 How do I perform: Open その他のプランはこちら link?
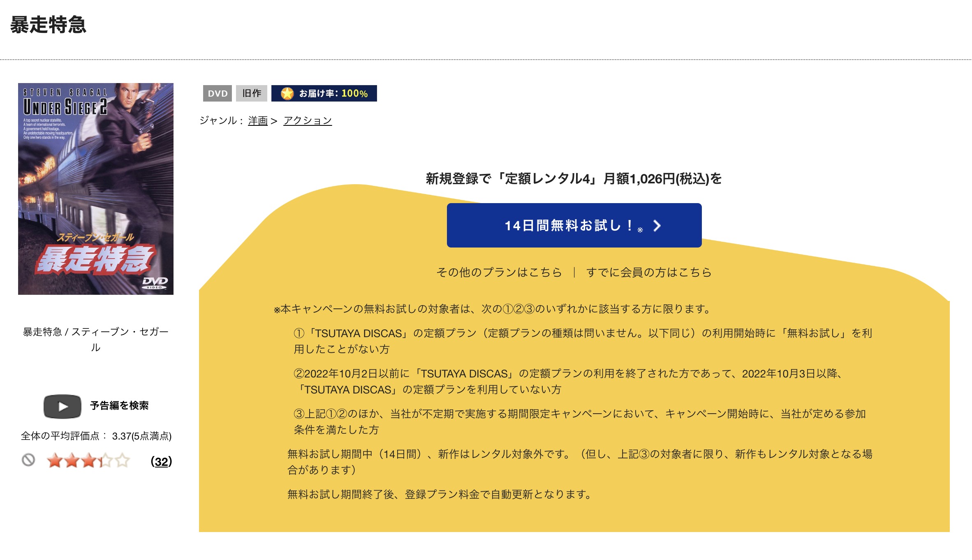499,272
